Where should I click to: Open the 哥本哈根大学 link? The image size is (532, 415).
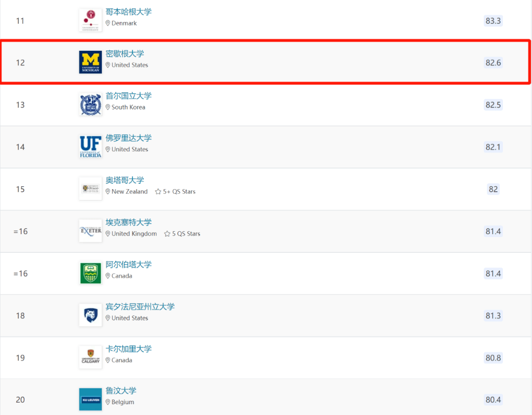129,12
